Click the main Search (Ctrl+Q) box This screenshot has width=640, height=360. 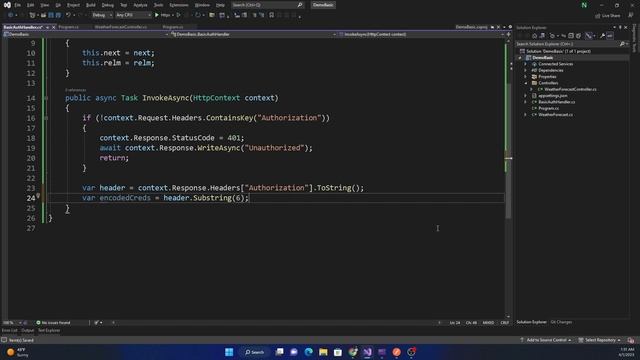267,5
